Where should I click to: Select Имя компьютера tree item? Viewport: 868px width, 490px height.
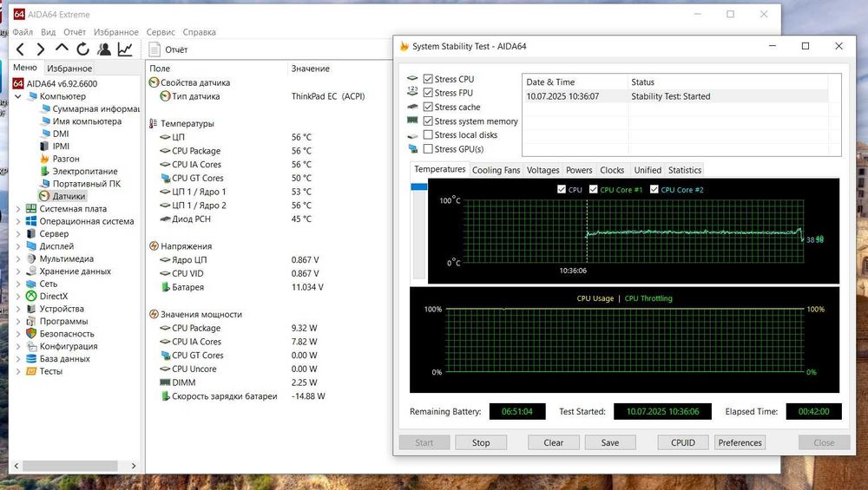(87, 121)
